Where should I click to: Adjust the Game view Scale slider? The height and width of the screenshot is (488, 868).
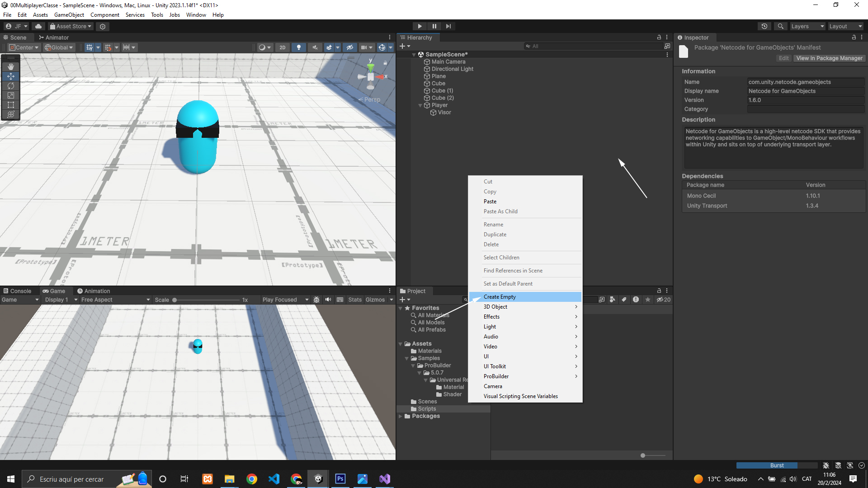click(175, 300)
